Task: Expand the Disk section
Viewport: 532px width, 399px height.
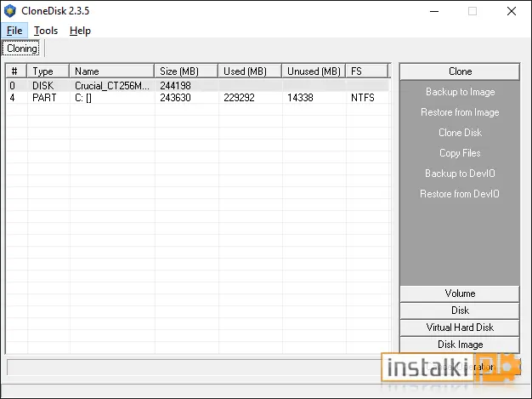Action: tap(460, 311)
